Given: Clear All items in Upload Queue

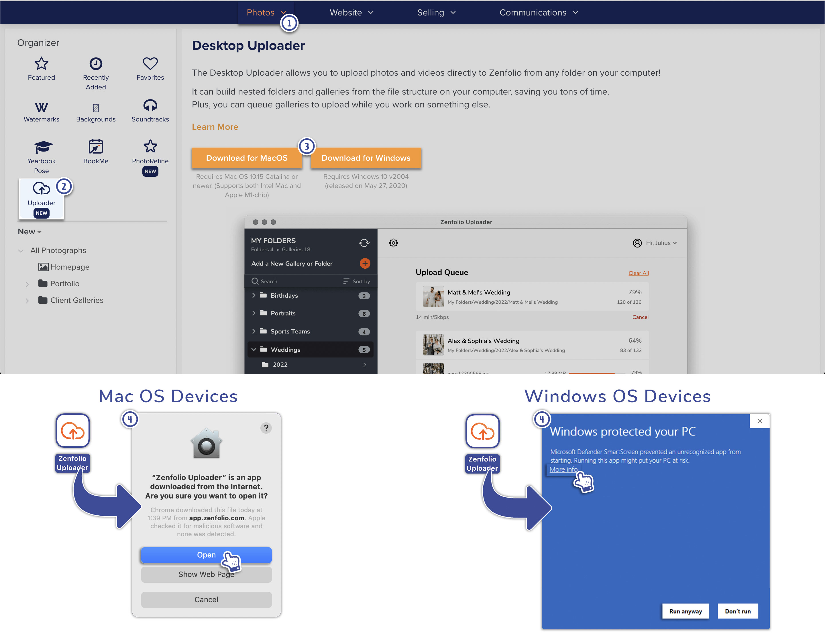Looking at the screenshot, I should (x=639, y=273).
